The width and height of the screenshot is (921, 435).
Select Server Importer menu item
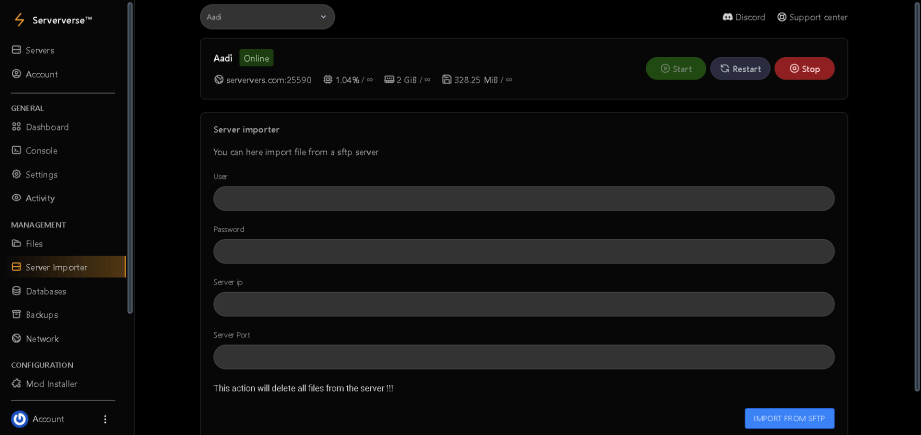(66, 267)
